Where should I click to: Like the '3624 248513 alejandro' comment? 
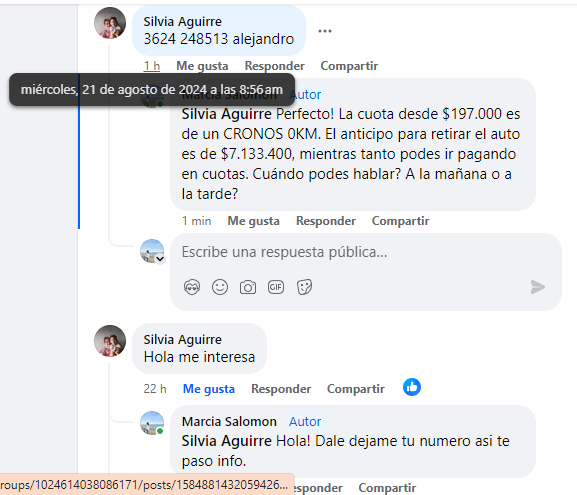pos(202,66)
